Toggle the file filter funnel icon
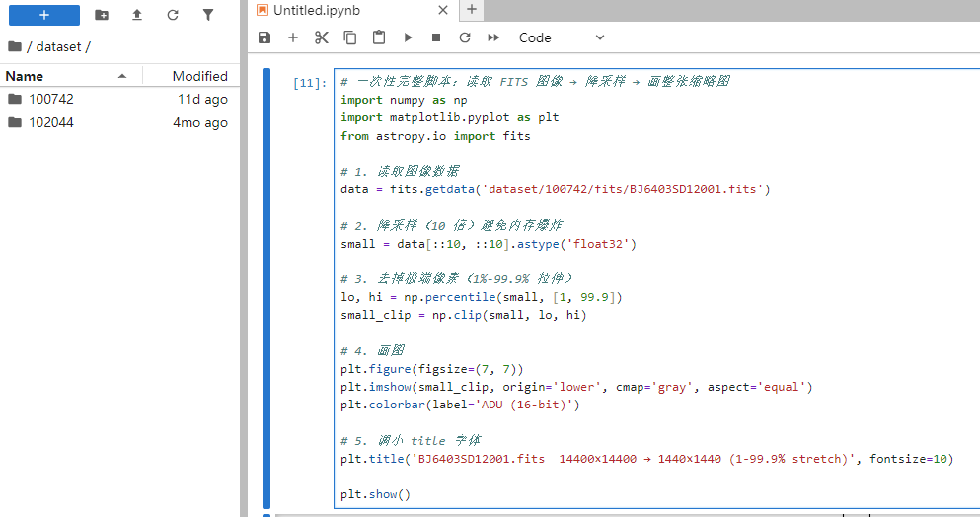 click(x=208, y=15)
